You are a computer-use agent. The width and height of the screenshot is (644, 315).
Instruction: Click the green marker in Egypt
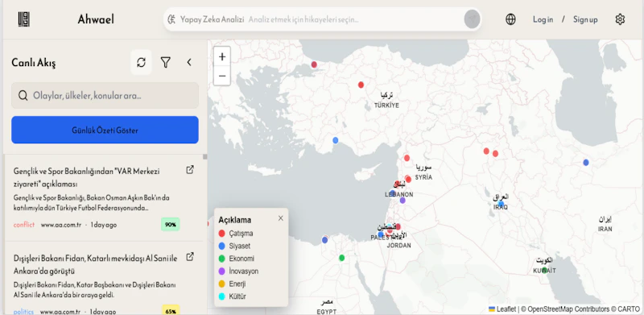pyautogui.click(x=341, y=258)
